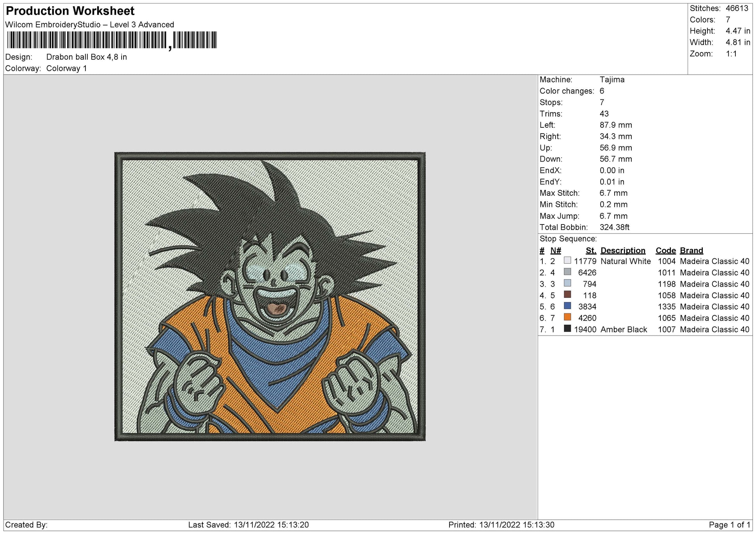756x534 pixels.
Task: Click the 'Brand' column header
Action: 692,250
